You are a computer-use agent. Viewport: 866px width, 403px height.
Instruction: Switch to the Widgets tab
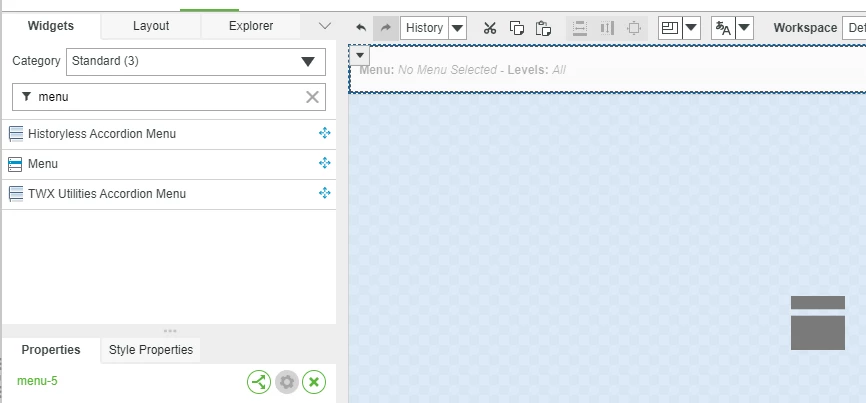[51, 26]
